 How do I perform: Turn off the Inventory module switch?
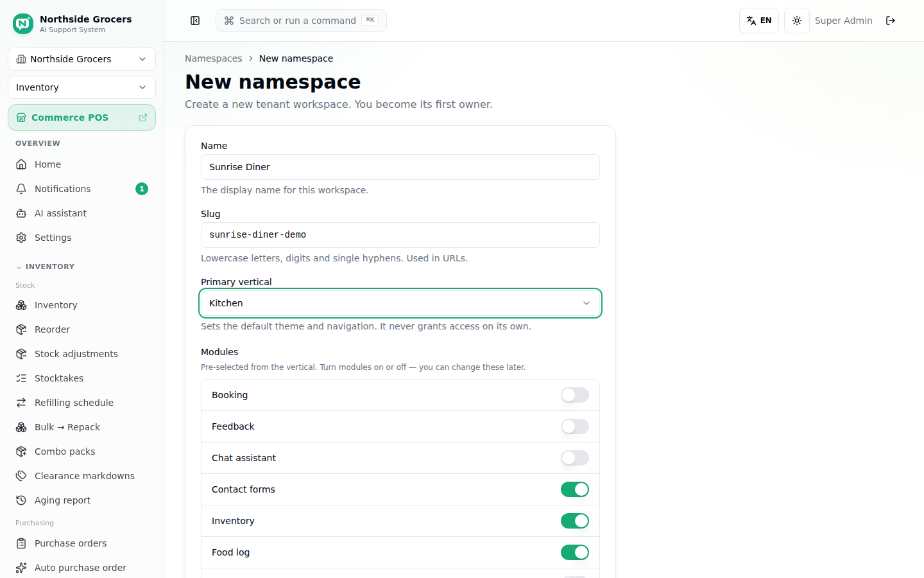tap(575, 521)
